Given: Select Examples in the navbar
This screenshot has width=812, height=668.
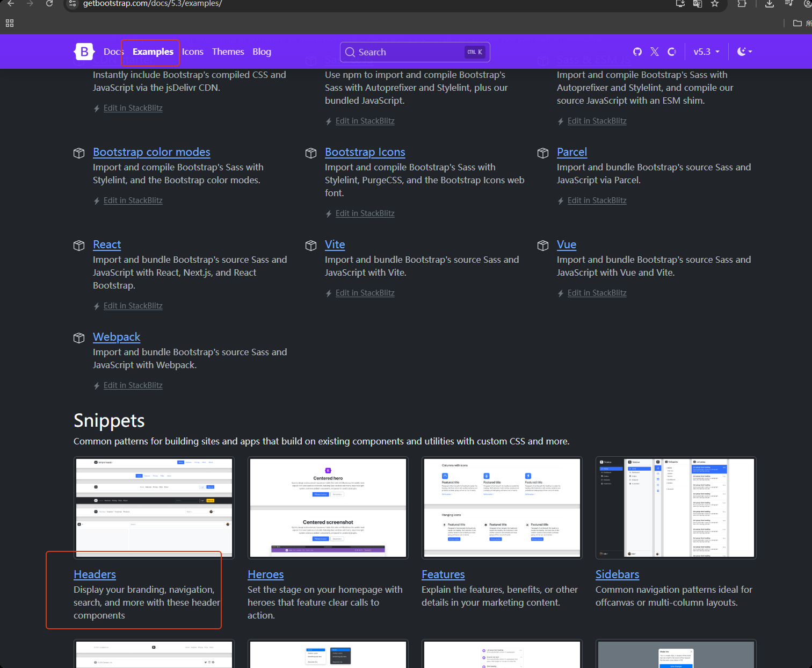Looking at the screenshot, I should point(153,52).
